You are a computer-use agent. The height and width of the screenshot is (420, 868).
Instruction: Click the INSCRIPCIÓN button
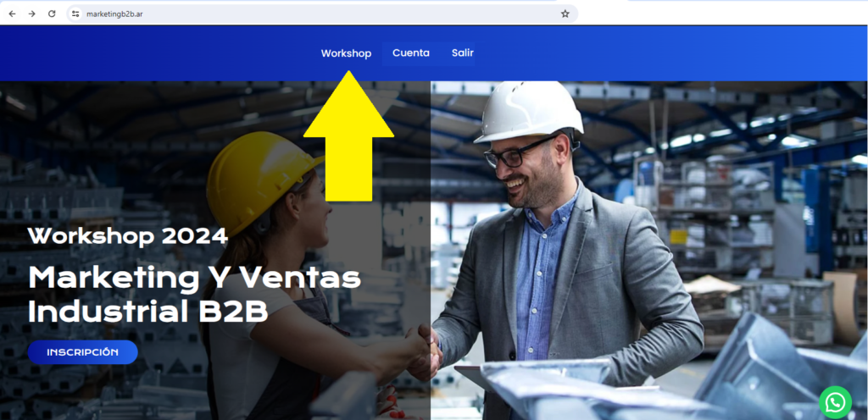(x=82, y=352)
